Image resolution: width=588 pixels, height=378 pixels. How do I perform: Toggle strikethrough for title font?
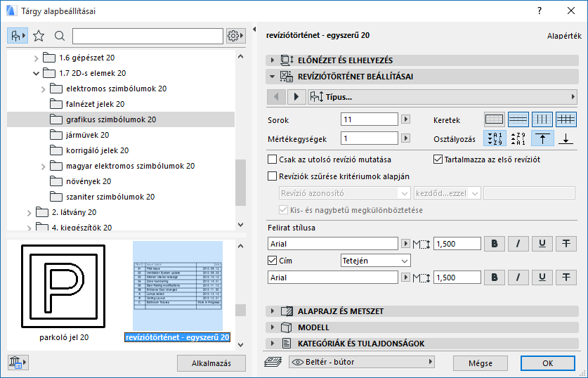(x=566, y=278)
